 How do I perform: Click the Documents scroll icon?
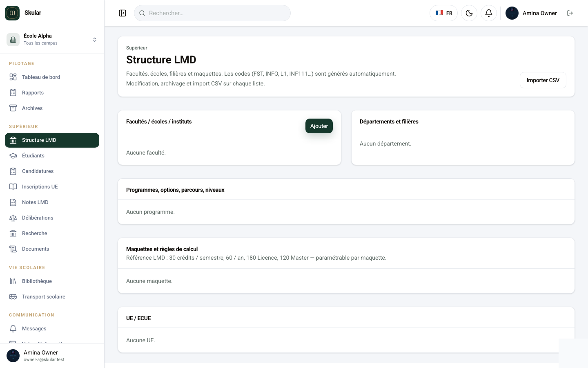click(x=13, y=249)
